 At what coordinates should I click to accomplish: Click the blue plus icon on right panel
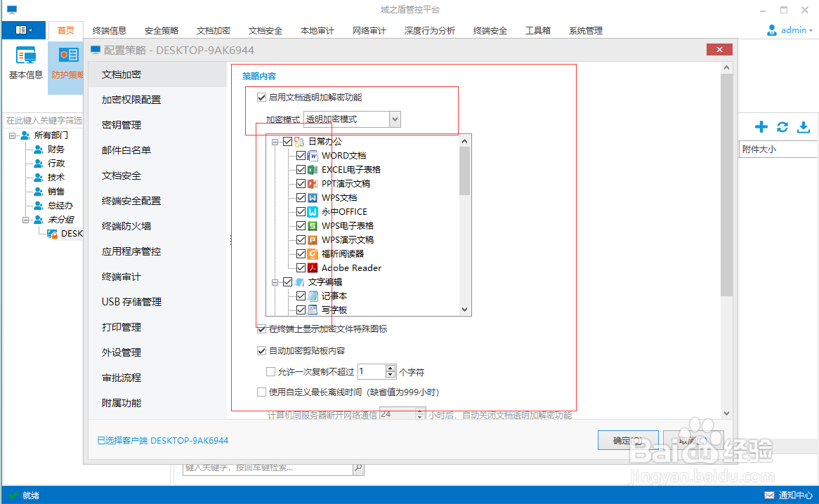coord(761,127)
